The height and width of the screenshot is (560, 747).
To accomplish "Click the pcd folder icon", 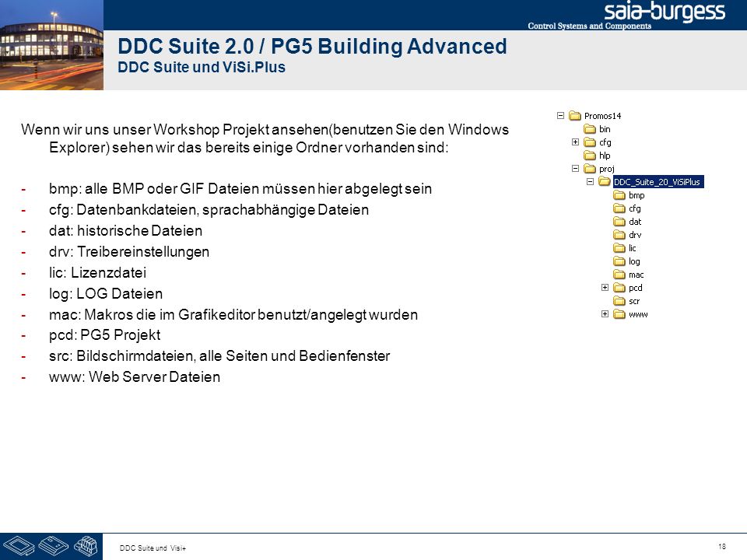I will tap(619, 288).
